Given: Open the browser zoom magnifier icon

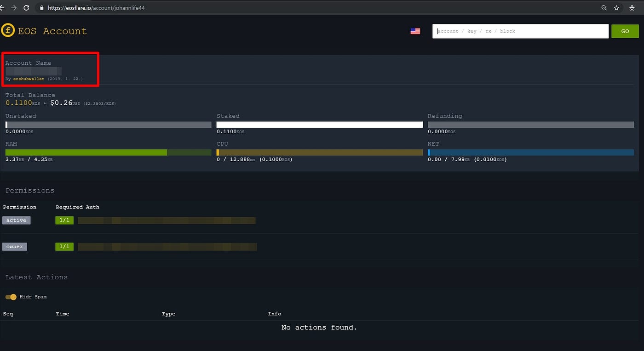Looking at the screenshot, I should click(x=604, y=8).
